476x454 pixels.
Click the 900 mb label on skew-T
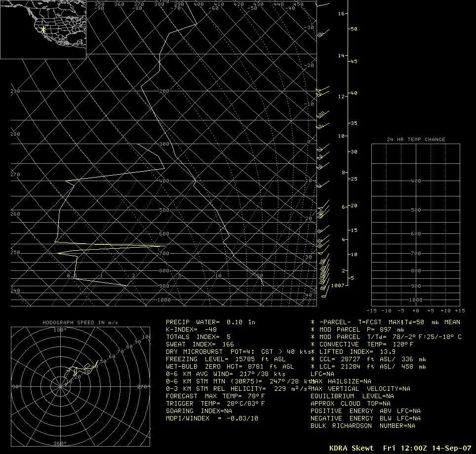coord(164,286)
